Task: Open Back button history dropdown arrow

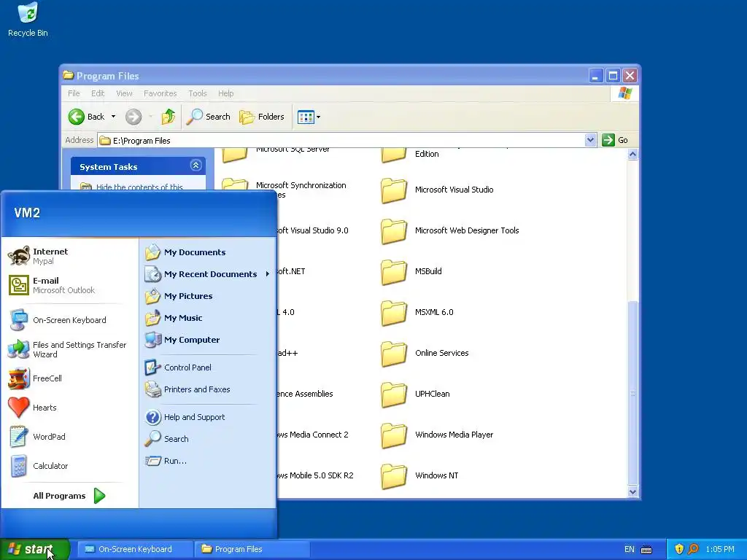Action: (113, 117)
